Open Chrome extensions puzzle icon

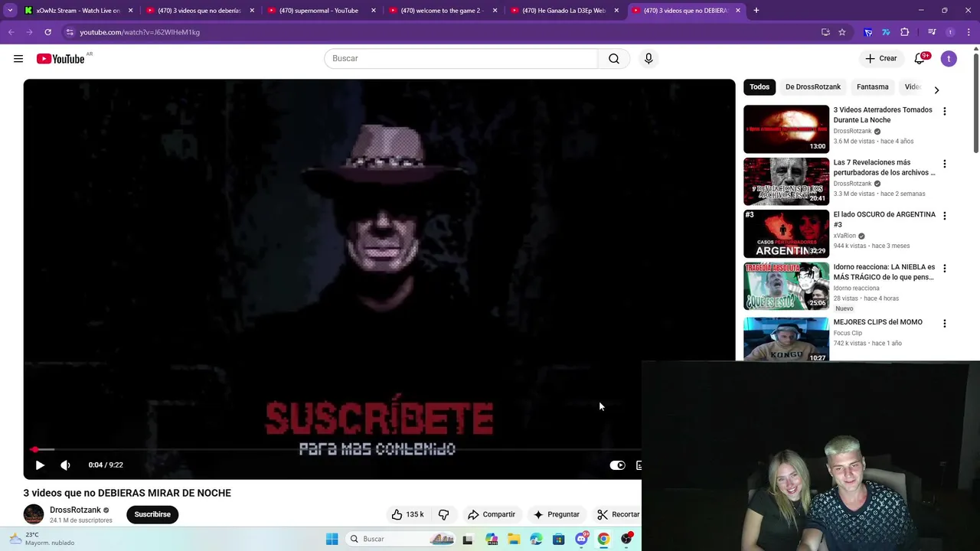click(905, 32)
